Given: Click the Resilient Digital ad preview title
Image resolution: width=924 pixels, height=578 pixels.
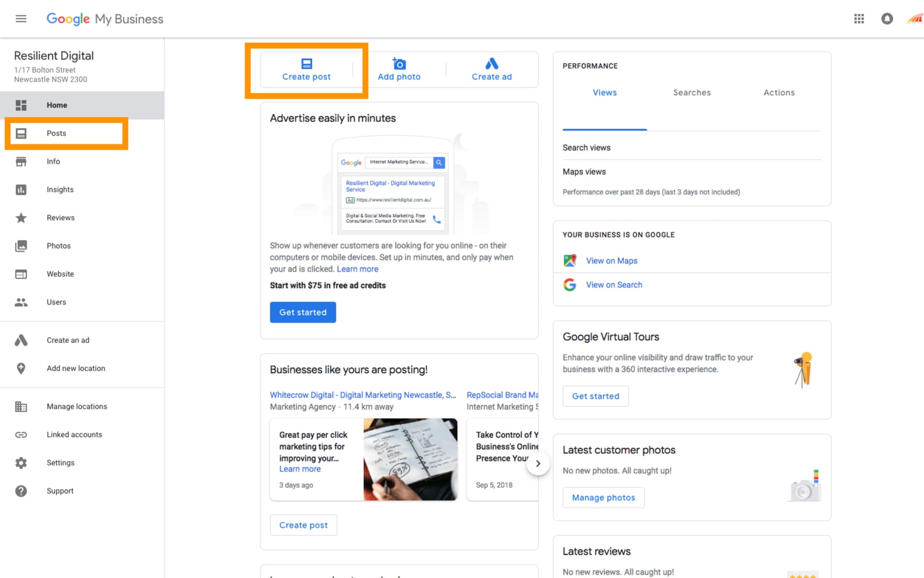Looking at the screenshot, I should coord(390,186).
